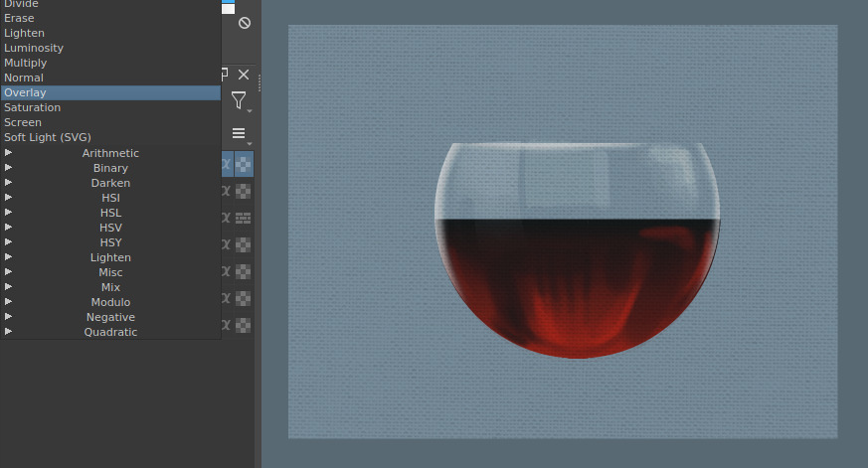The image size is (868, 468).
Task: Toggle the checkerboard icon on second layer row
Action: tap(243, 191)
